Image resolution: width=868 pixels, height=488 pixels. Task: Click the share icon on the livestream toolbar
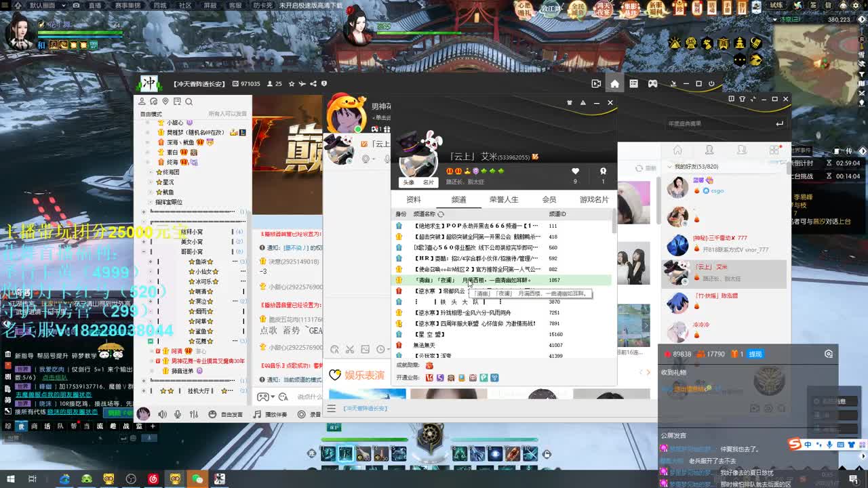(313, 84)
